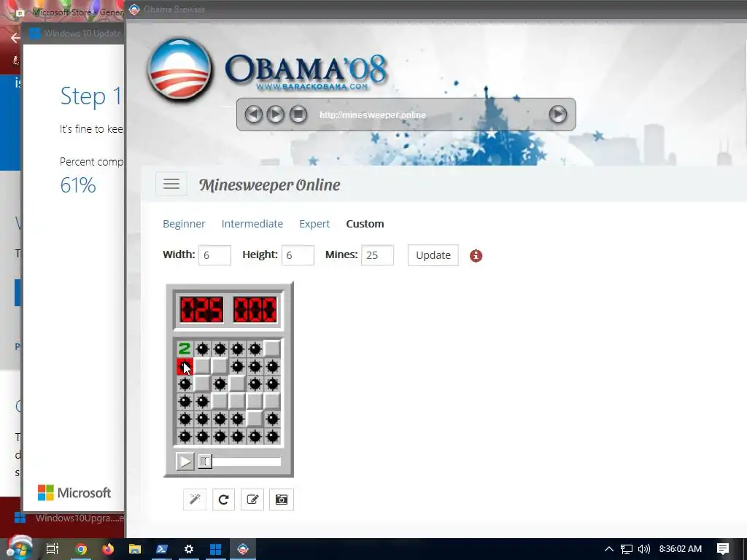Click the Minesweeper Online page title
747x560 pixels.
tap(270, 184)
